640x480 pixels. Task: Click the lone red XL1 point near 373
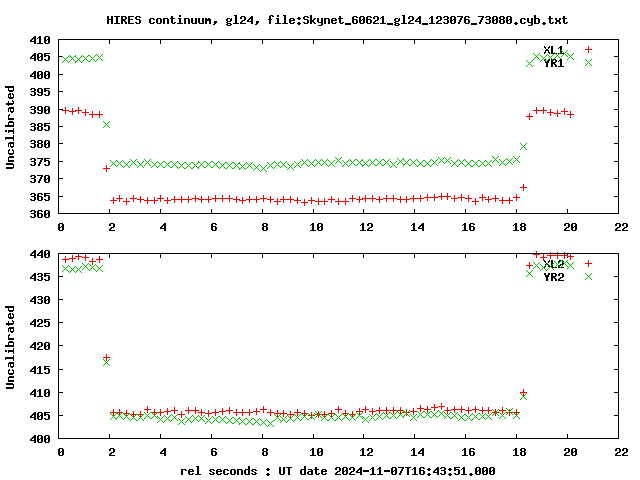(x=107, y=168)
